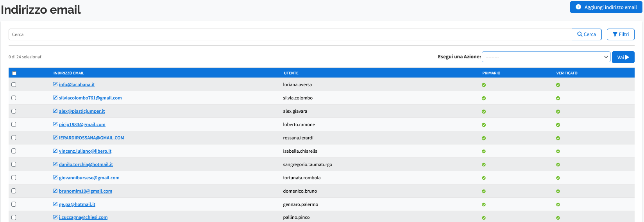Screen dimensions: 644x222
Task: Open the Esegui una Azione dropdown
Action: 546,57
